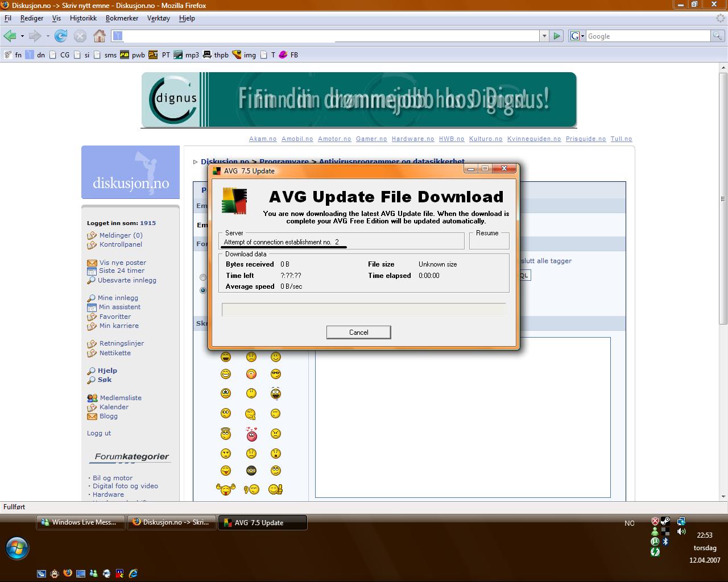Open the mp3 bookmark
Screen dimensions: 728x582
[x=187, y=55]
